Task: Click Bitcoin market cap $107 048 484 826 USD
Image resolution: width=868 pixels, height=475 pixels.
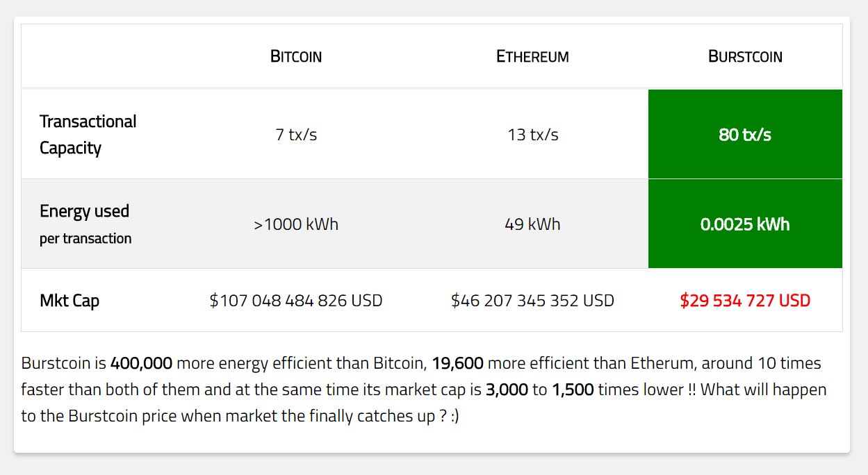Action: pyautogui.click(x=296, y=301)
